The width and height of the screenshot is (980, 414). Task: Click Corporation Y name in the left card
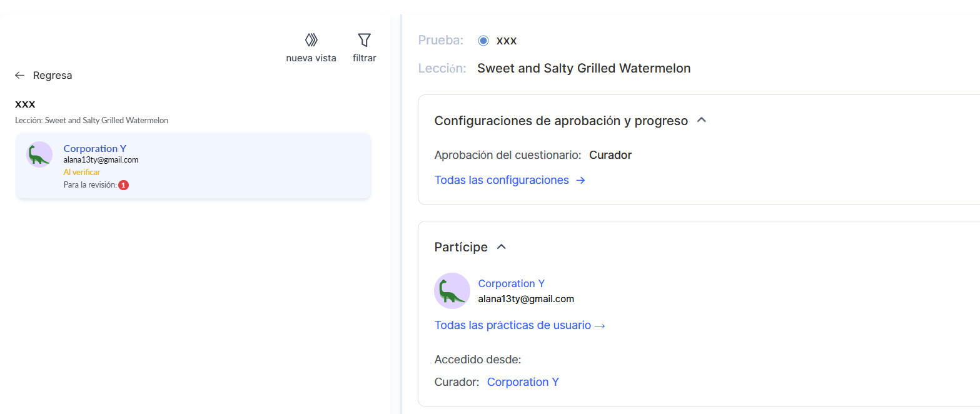click(x=95, y=148)
